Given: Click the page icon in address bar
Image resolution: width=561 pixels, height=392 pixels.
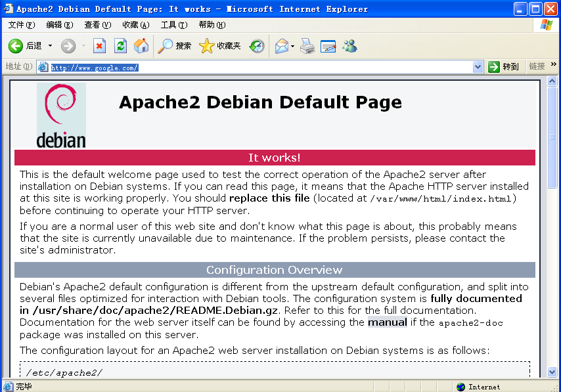Looking at the screenshot, I should (43, 67).
